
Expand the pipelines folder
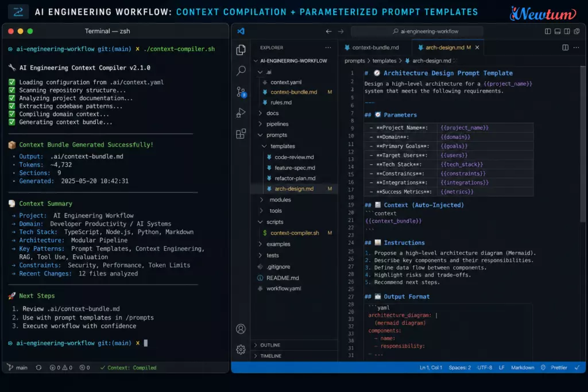click(x=260, y=124)
